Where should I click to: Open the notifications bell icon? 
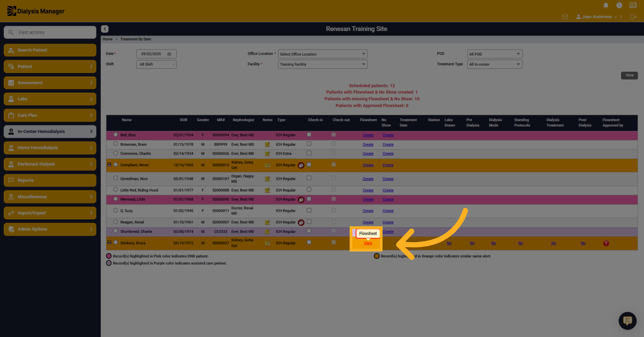tap(606, 5)
